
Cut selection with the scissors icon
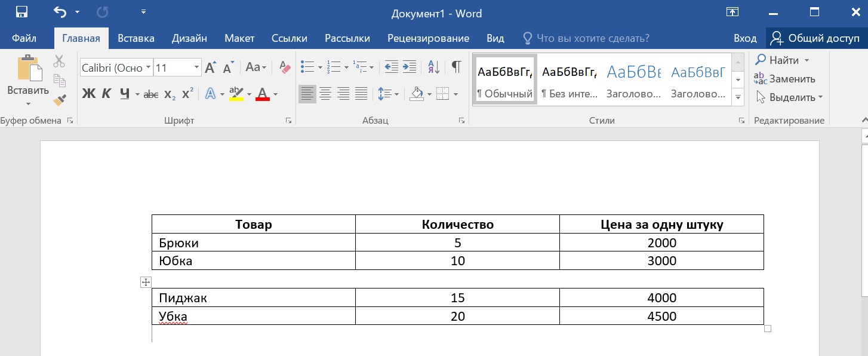[59, 61]
